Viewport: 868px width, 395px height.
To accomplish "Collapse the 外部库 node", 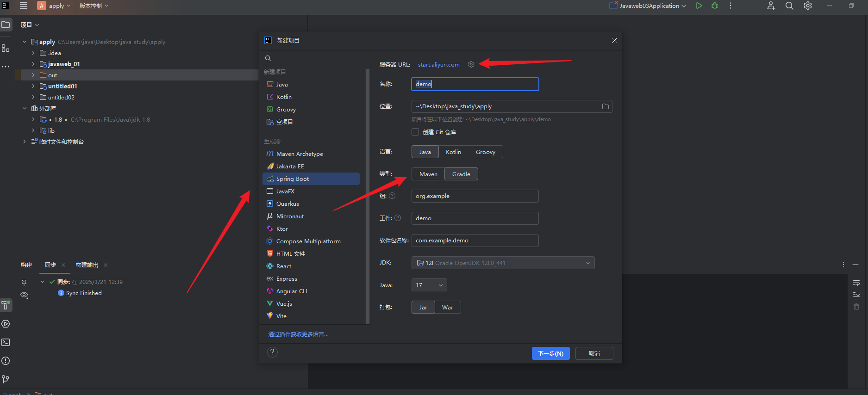I will pos(25,108).
